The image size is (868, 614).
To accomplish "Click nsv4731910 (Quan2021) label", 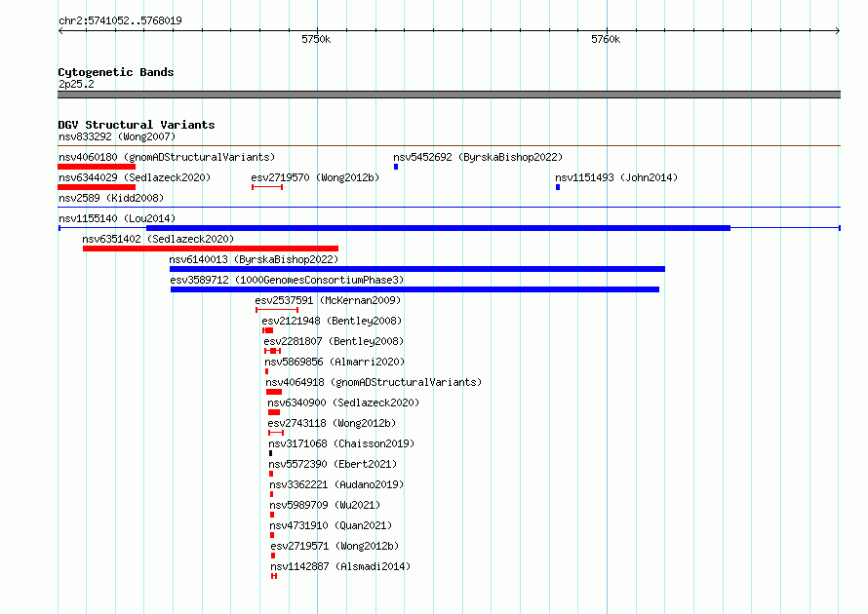I will click(x=331, y=525).
